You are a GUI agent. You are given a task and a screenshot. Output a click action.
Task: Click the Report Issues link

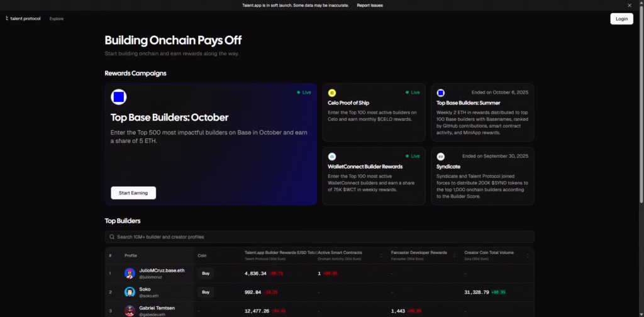pyautogui.click(x=370, y=5)
